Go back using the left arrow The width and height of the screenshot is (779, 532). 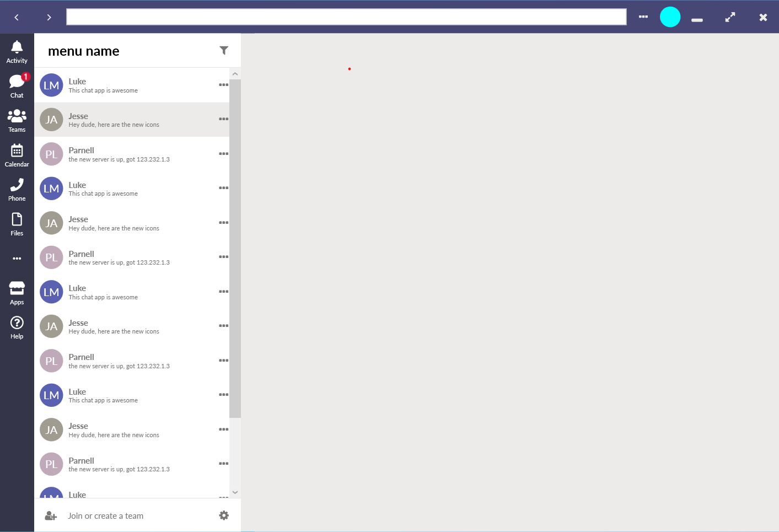(17, 17)
